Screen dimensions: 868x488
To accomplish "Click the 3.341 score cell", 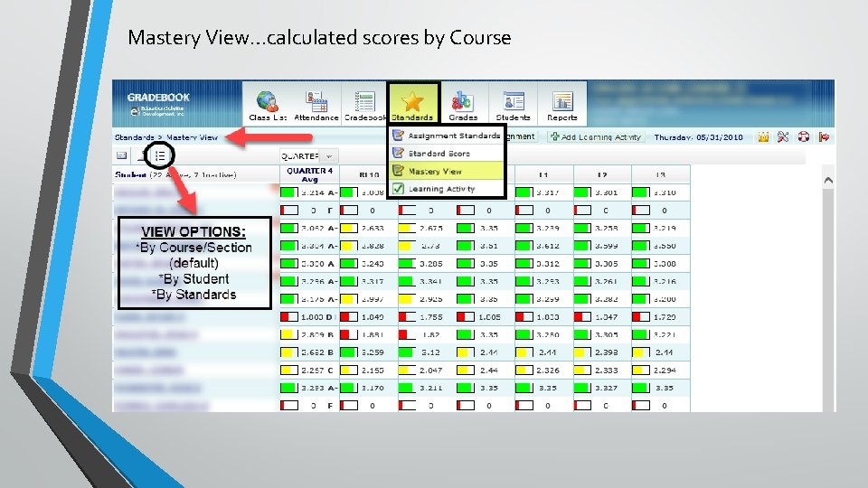I will [427, 281].
